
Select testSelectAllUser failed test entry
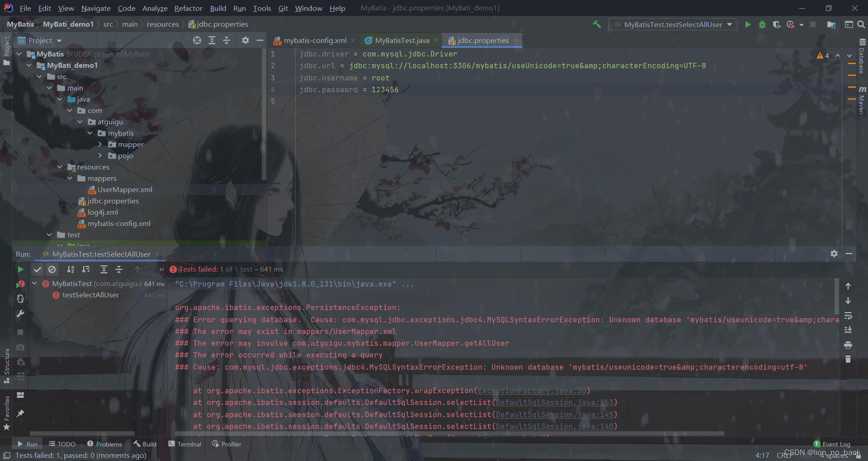90,295
